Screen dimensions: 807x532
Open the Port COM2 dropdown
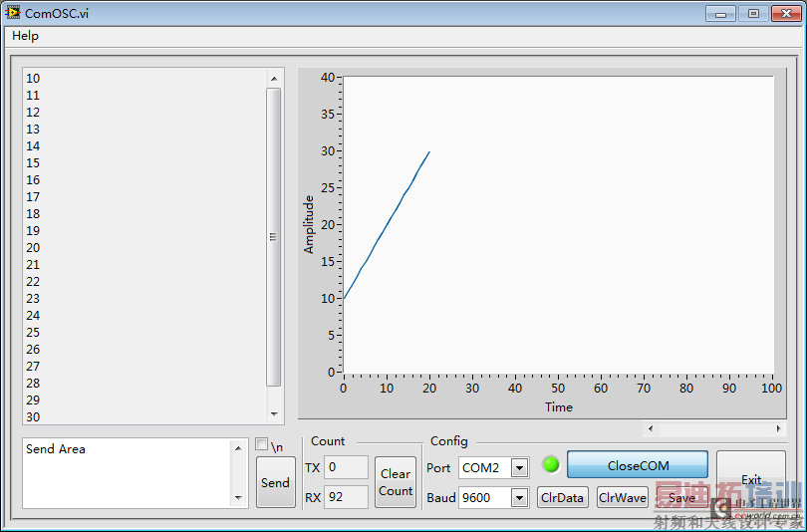tap(519, 467)
